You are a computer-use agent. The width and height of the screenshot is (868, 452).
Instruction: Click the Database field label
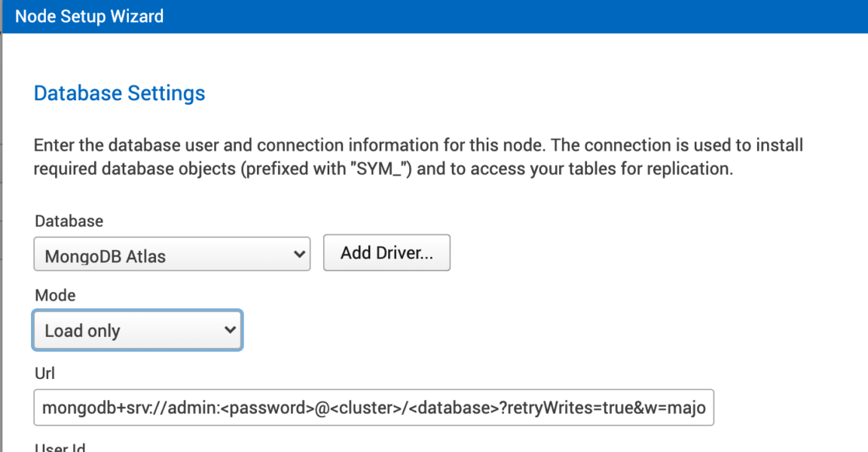[69, 221]
